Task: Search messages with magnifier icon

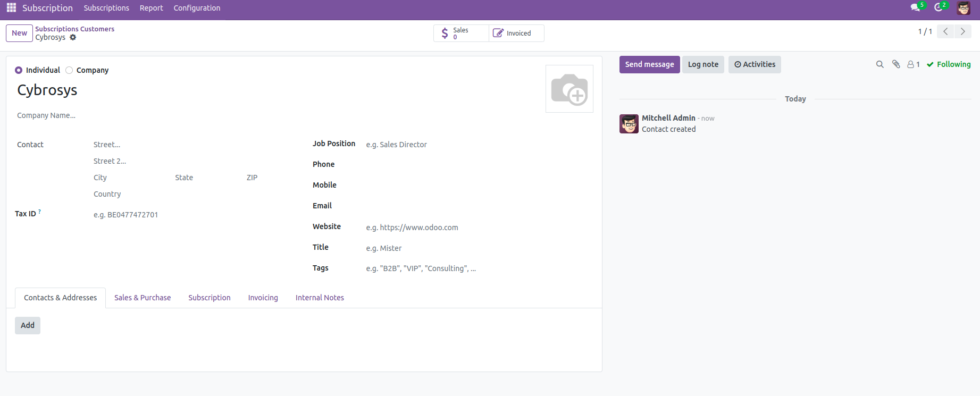Action: tap(880, 64)
